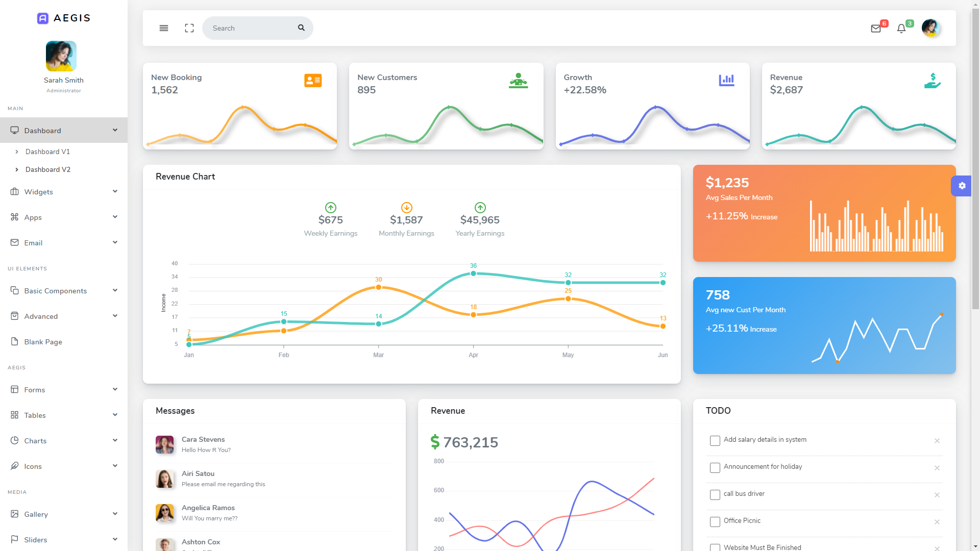Screen dimensions: 980x551
Task: Open the Blank Page menu item
Action: (x=43, y=342)
